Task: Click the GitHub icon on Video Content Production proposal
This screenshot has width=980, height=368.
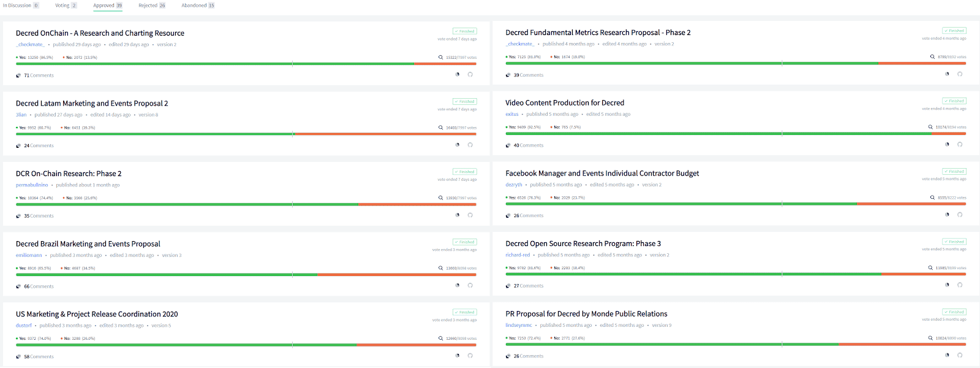Action: click(x=960, y=145)
